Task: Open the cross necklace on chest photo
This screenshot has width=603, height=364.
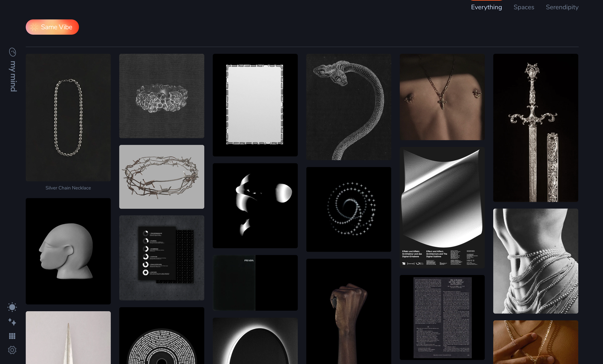Action: [x=442, y=97]
